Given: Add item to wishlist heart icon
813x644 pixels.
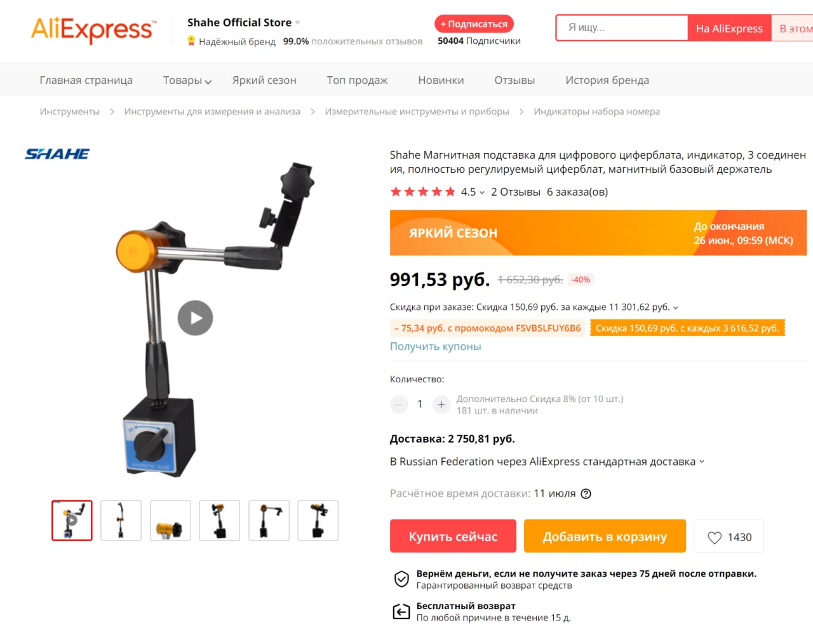Looking at the screenshot, I should click(715, 537).
